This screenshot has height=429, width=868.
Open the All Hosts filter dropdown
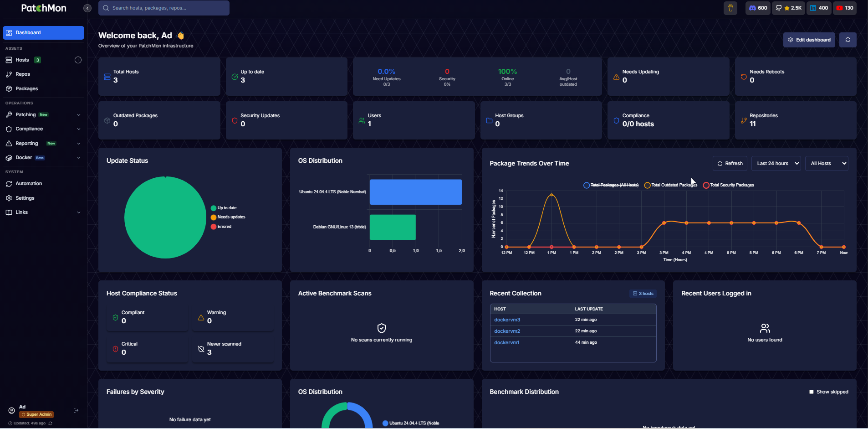[x=827, y=164]
